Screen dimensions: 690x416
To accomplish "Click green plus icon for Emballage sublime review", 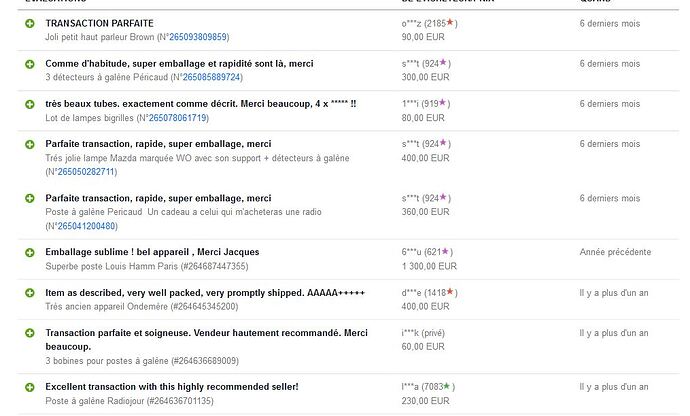I will click(x=30, y=253).
